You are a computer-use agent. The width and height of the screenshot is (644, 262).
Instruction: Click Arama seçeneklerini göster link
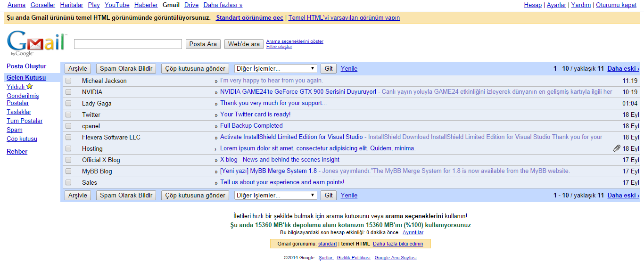[x=295, y=41]
